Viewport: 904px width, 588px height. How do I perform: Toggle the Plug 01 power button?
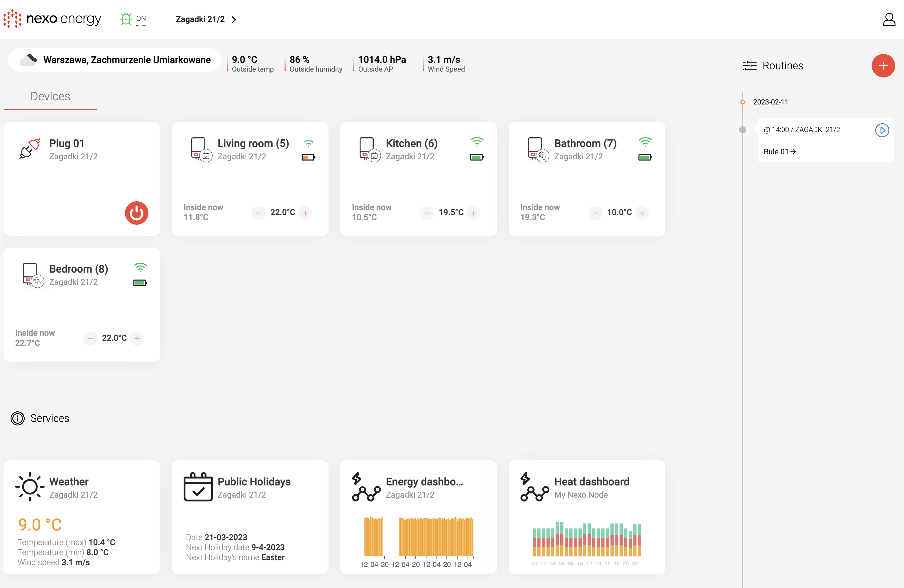pos(136,213)
